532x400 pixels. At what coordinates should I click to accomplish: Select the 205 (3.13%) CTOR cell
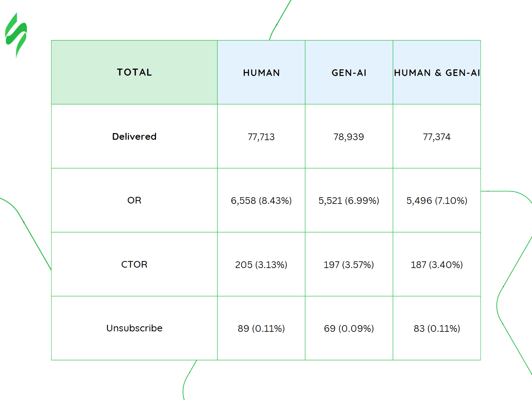(261, 265)
